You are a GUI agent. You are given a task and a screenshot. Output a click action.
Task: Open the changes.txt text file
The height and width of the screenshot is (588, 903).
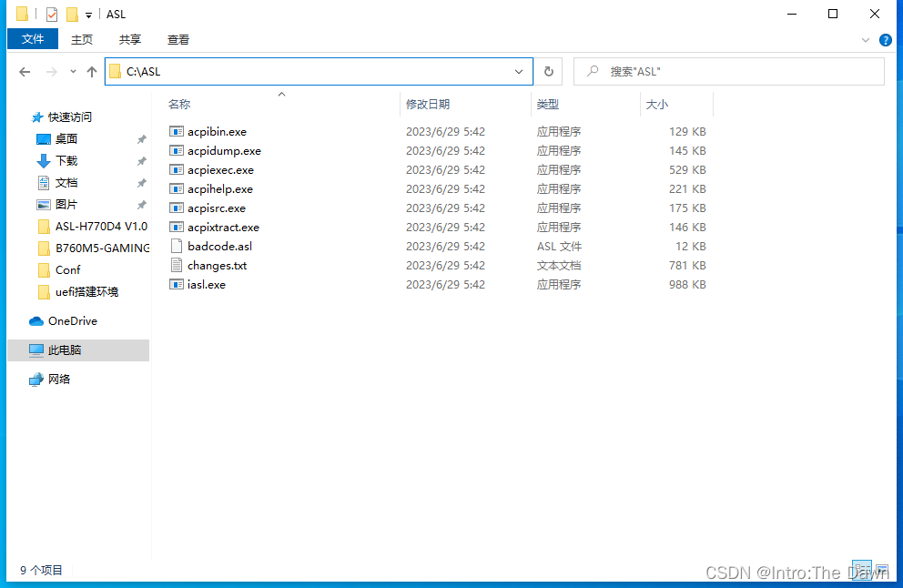point(215,265)
